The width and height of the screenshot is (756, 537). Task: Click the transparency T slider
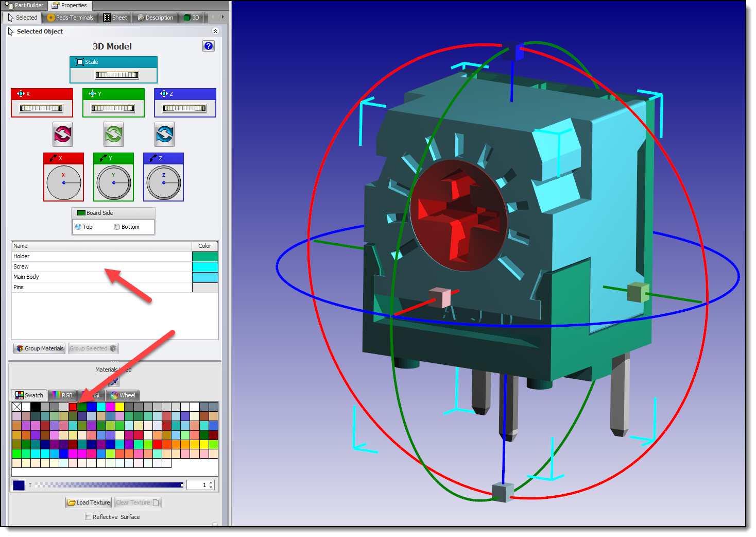pyautogui.click(x=109, y=485)
